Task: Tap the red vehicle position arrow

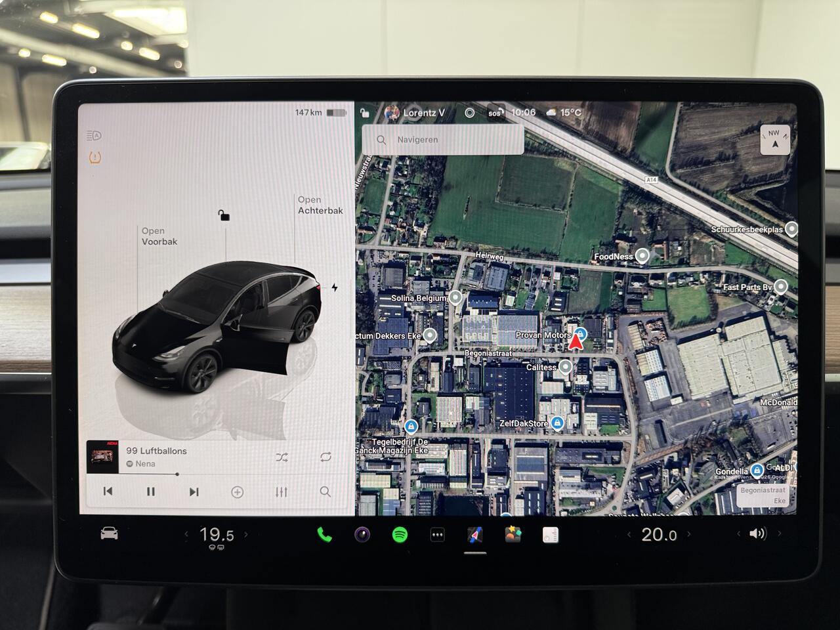Action: [x=576, y=342]
